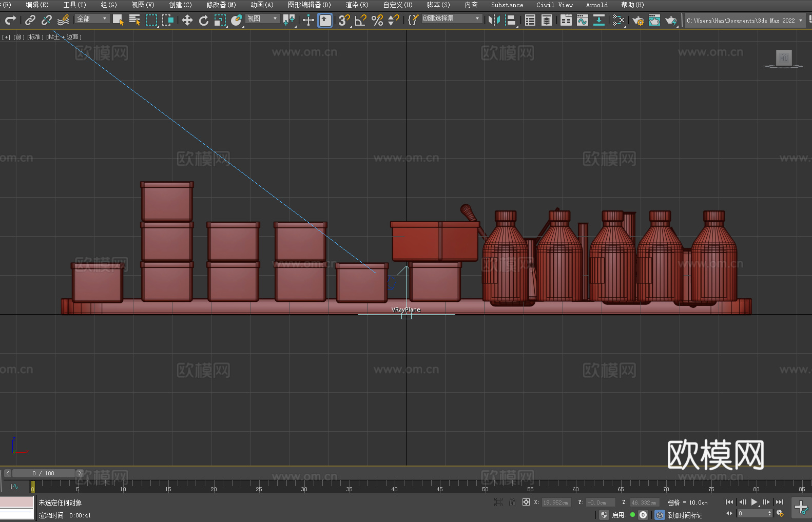The width and height of the screenshot is (812, 522).
Task: Toggle Absolute/Offset transform mode icon
Action: pyautogui.click(x=526, y=502)
